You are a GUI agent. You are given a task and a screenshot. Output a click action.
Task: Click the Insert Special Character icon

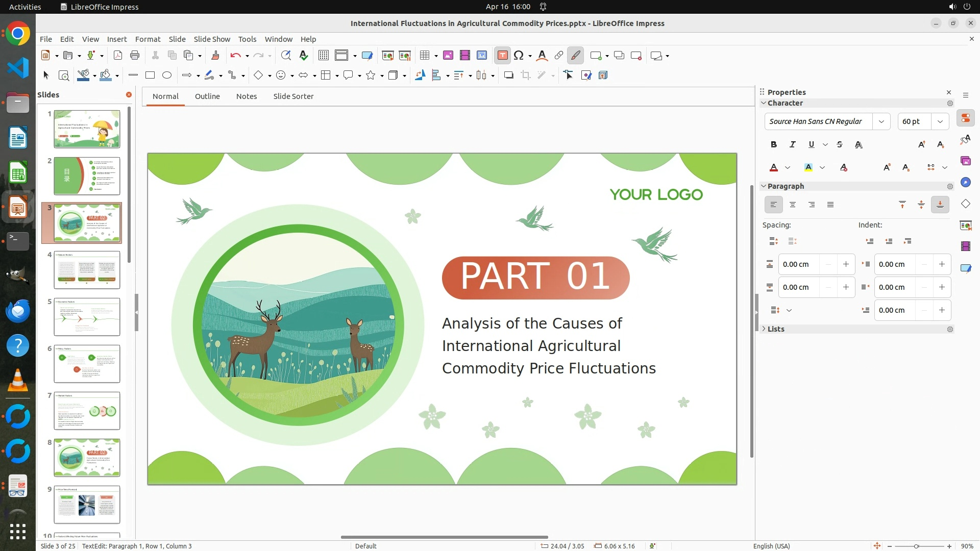[519, 56]
